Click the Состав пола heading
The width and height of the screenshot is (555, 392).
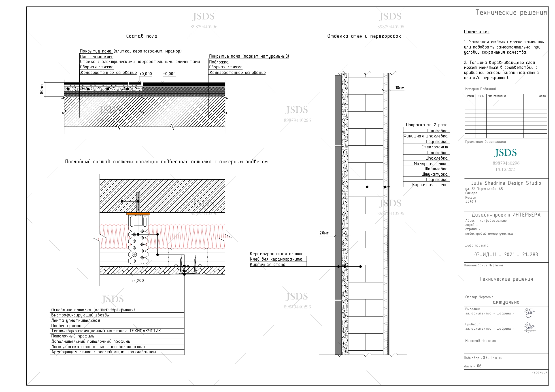[x=142, y=36]
